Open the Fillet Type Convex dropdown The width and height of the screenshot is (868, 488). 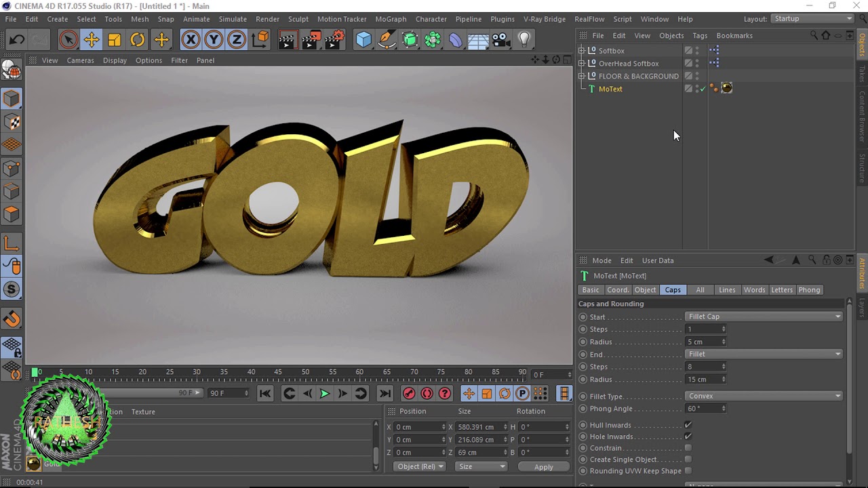click(764, 396)
